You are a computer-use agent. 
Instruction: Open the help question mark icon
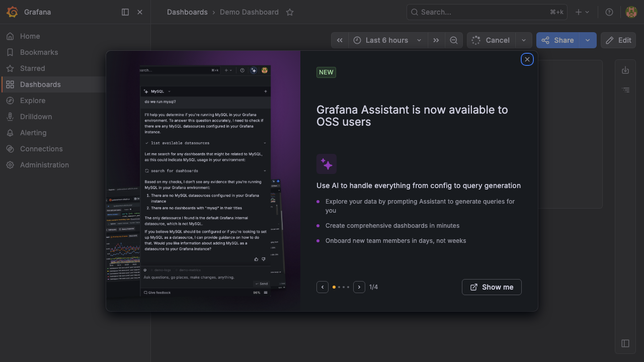pos(609,12)
